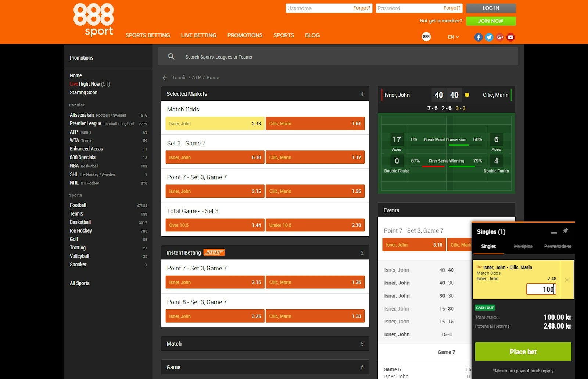Image resolution: width=588 pixels, height=379 pixels.
Task: Expand the Match markets section
Action: point(265,343)
